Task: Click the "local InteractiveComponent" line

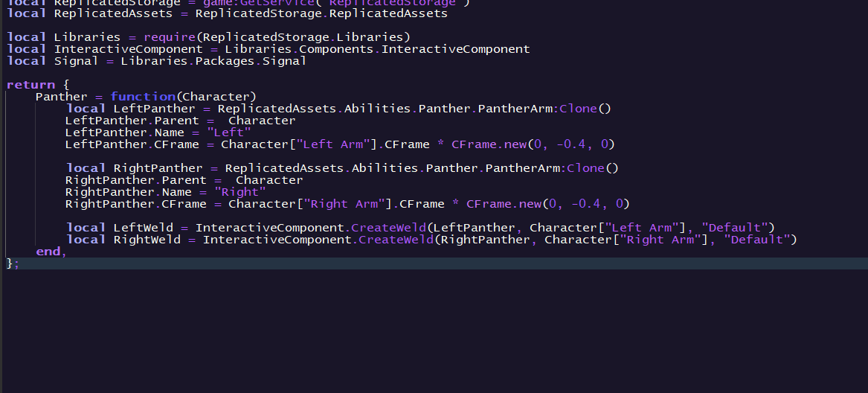Action: [x=269, y=49]
